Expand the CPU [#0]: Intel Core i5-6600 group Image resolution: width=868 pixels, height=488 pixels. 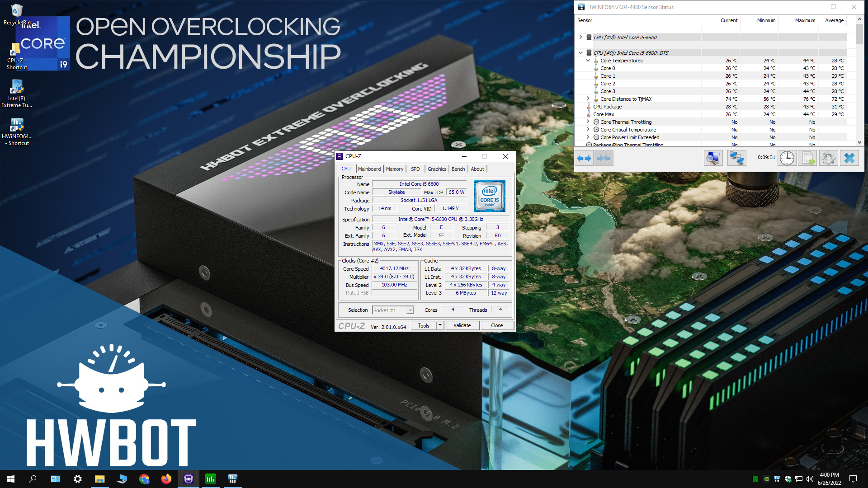pos(581,37)
